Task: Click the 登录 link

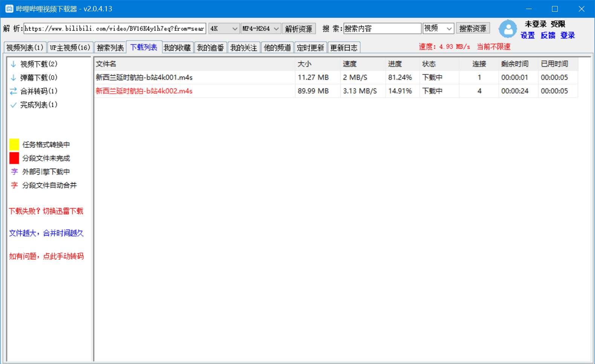Action: pyautogui.click(x=567, y=35)
